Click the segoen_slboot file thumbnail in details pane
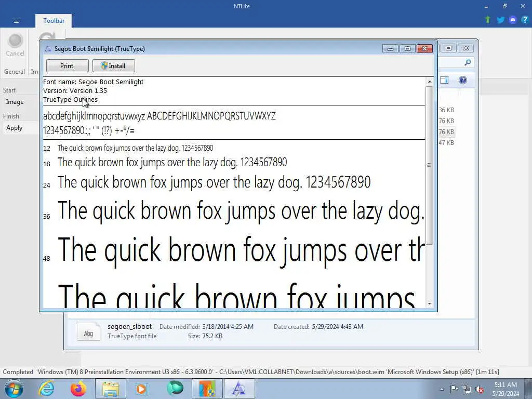The width and height of the screenshot is (532, 399). [88, 331]
